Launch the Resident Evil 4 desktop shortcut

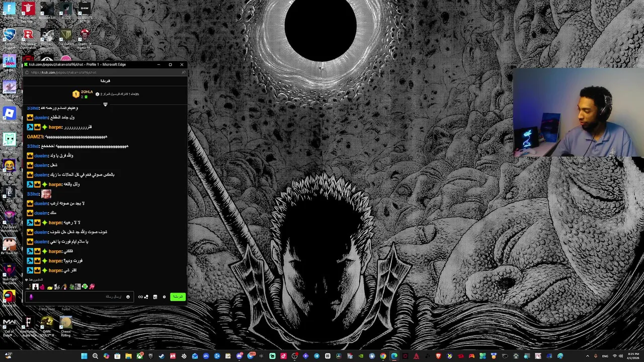point(47,11)
